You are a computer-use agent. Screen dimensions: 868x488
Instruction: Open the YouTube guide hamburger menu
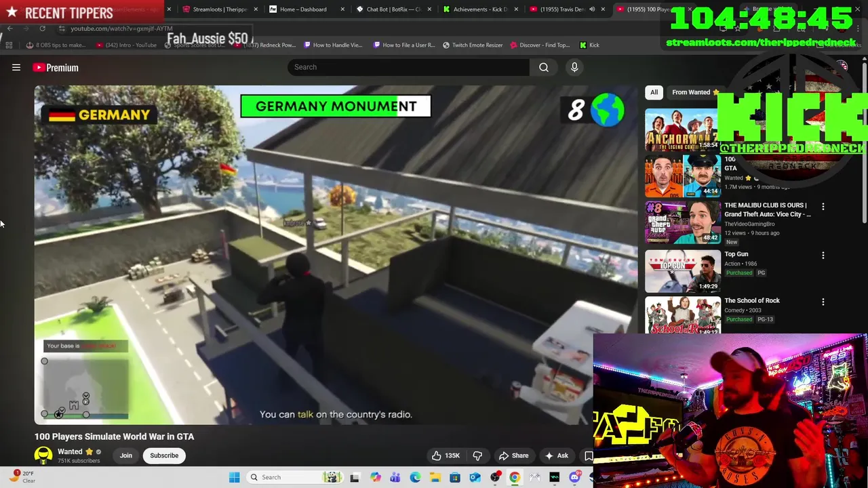[x=16, y=67]
